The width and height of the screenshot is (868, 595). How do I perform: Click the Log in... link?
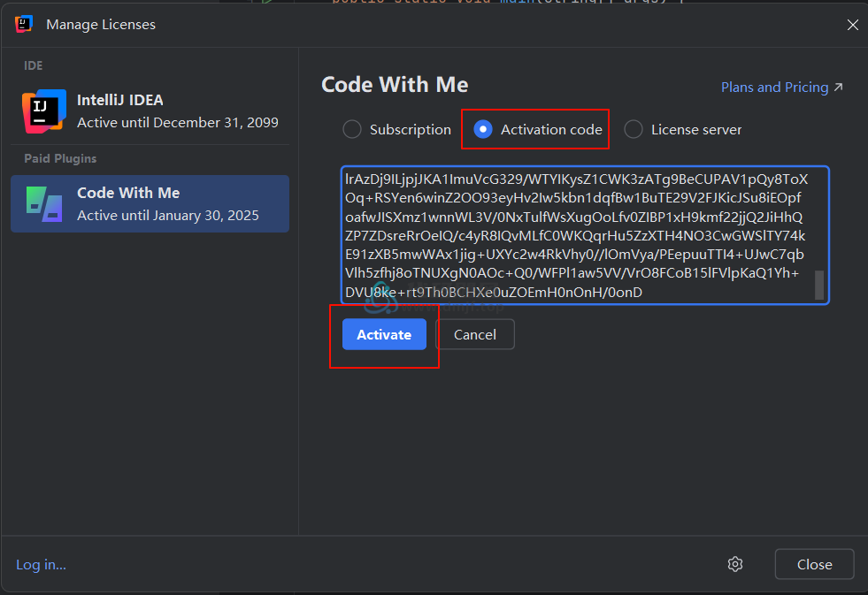[x=41, y=565]
